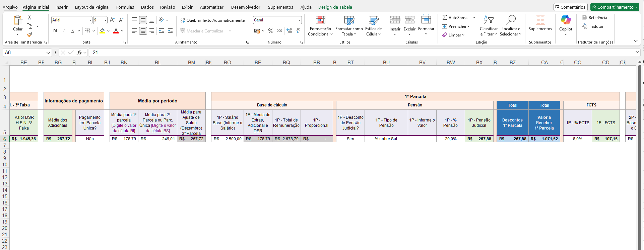Apply the yellow fill color

coord(102,31)
